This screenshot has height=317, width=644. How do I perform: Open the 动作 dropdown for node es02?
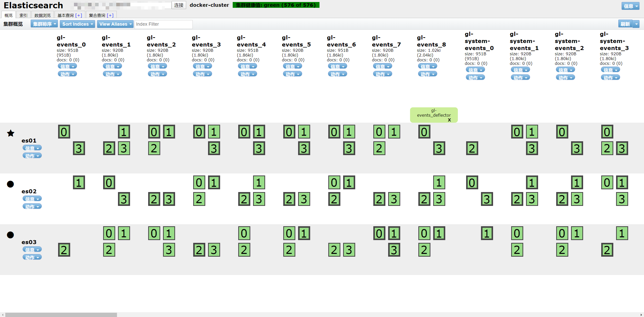(x=32, y=206)
